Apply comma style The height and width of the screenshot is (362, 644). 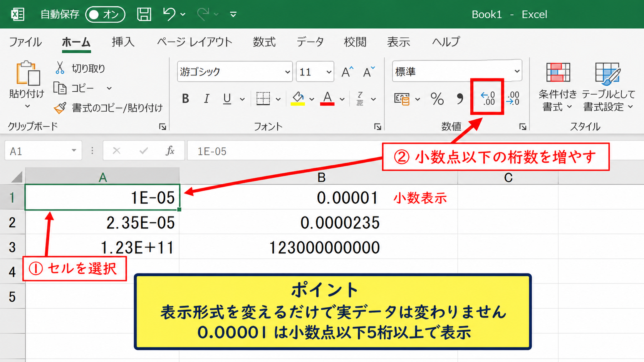pos(460,99)
